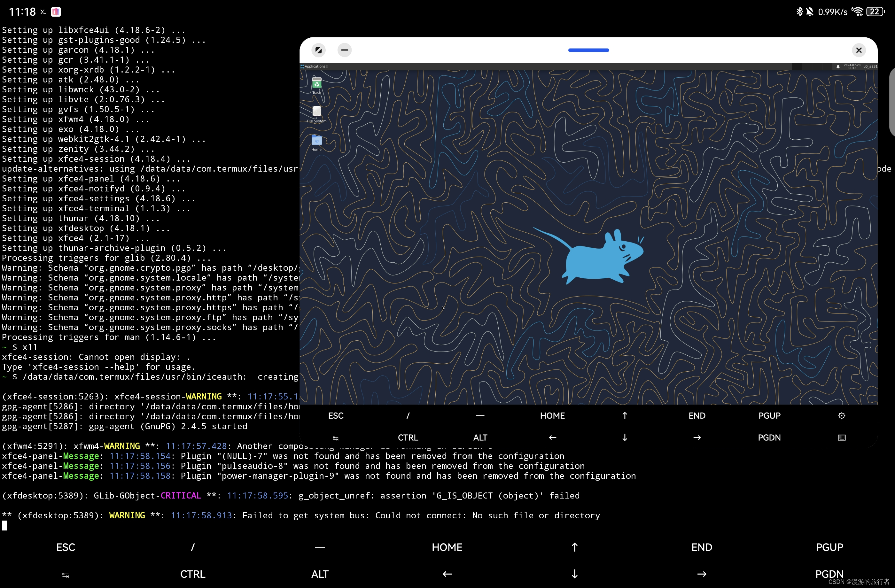Tap HOME key in floating window
Image resolution: width=895 pixels, height=588 pixels.
[x=552, y=416]
